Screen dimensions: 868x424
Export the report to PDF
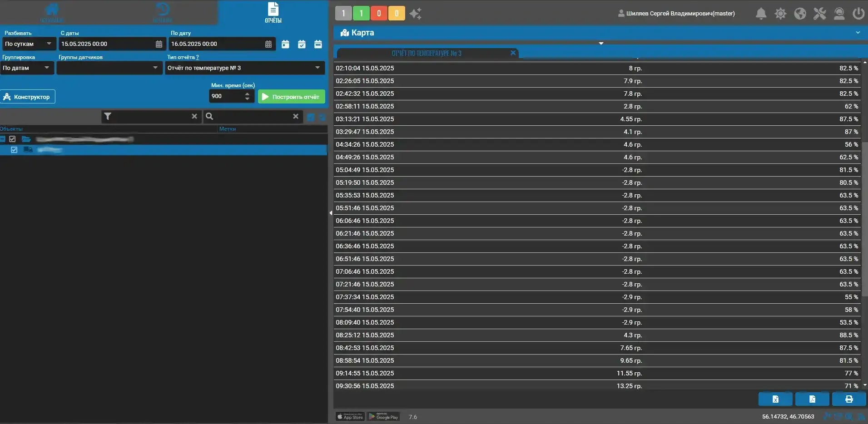tap(812, 399)
